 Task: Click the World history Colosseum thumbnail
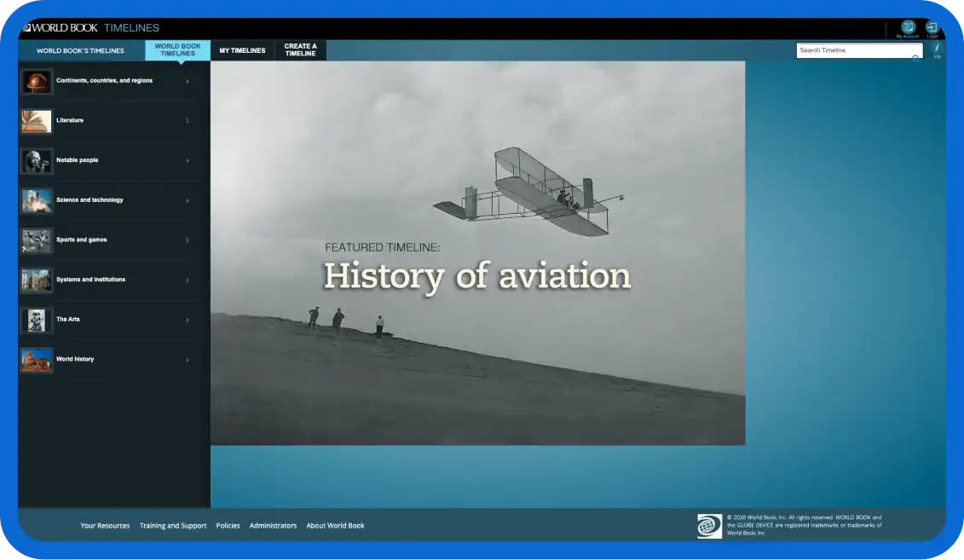37,360
